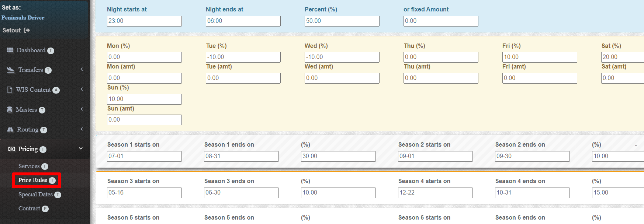This screenshot has width=644, height=224.
Task: Click the Setout sign-out arrow icon
Action: (27, 30)
